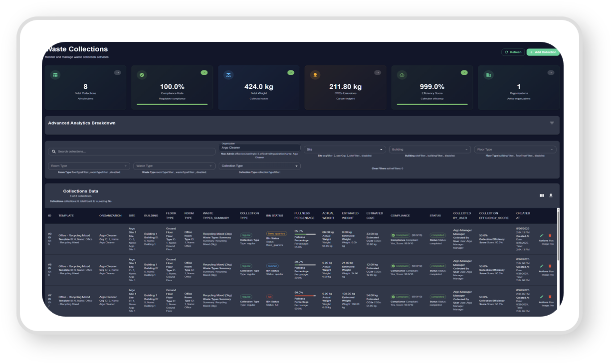612x364 pixels.
Task: Open the column view icon in Collections Data
Action: pos(542,195)
